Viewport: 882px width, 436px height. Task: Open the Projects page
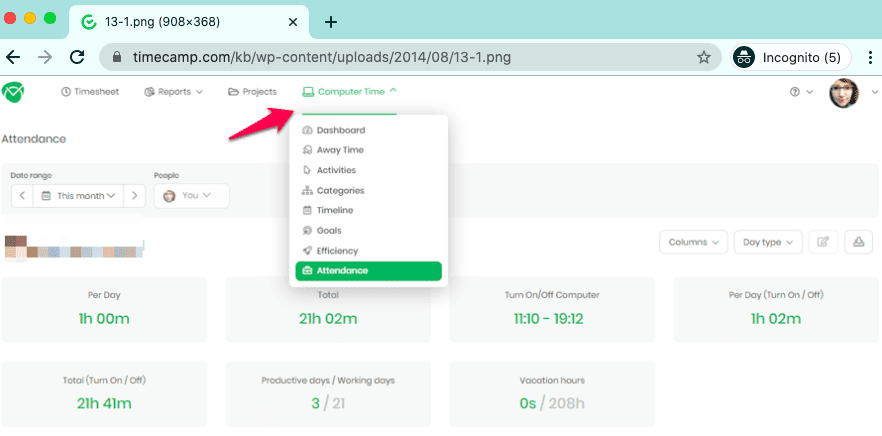[x=252, y=92]
